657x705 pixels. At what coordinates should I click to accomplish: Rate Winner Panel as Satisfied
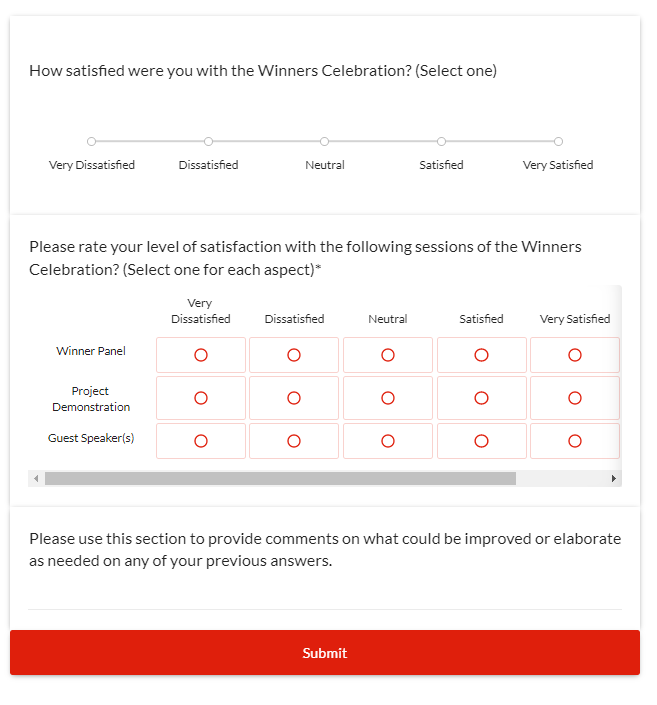coord(481,355)
